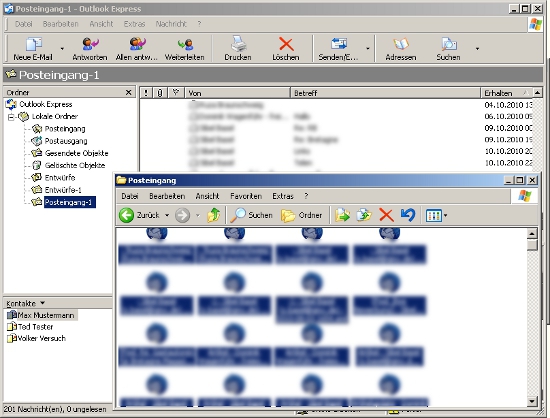
Task: Open the Nachricht menu
Action: point(171,24)
